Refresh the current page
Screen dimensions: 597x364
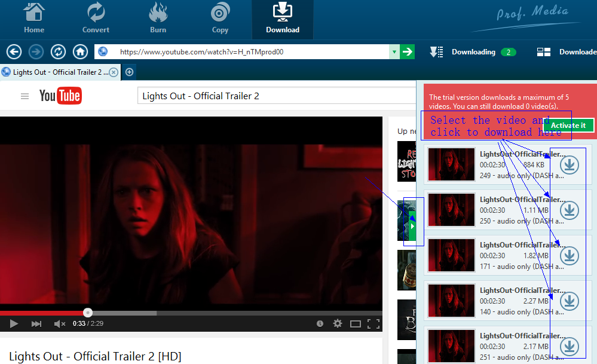pyautogui.click(x=58, y=52)
